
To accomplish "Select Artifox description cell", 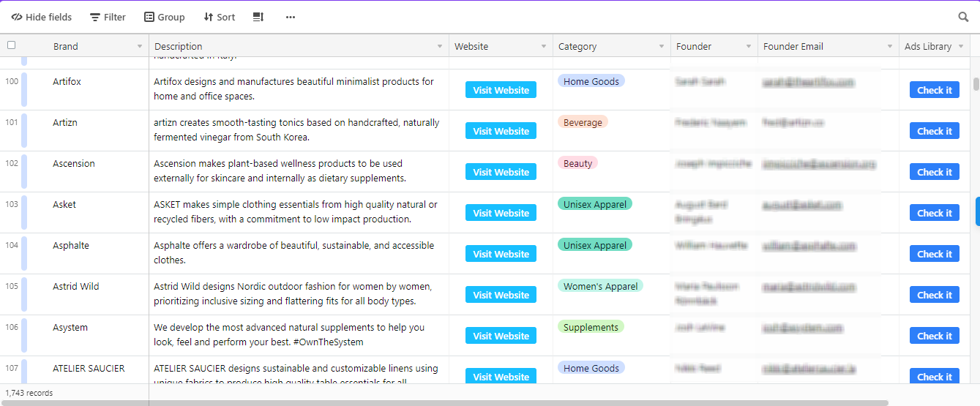I will point(299,89).
